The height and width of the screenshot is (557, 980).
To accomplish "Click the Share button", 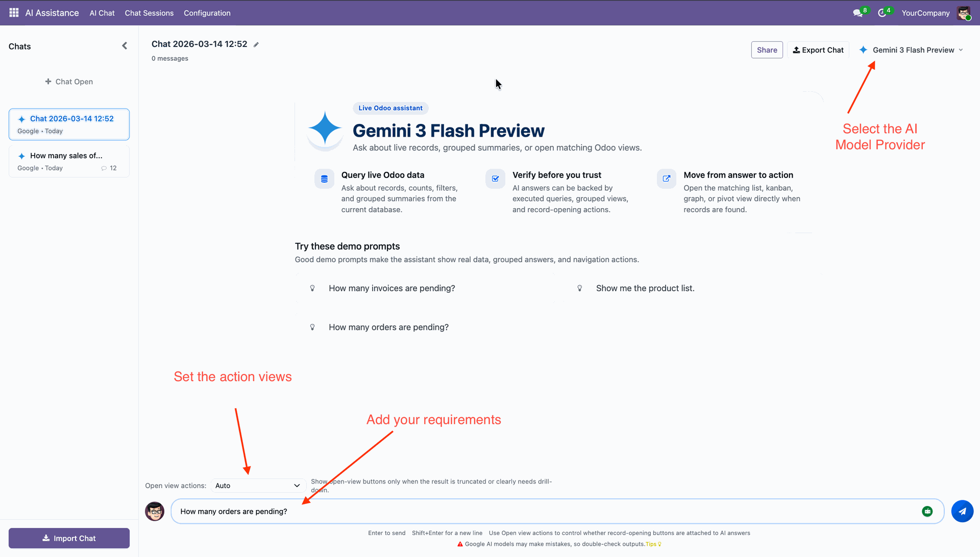I will click(x=767, y=50).
